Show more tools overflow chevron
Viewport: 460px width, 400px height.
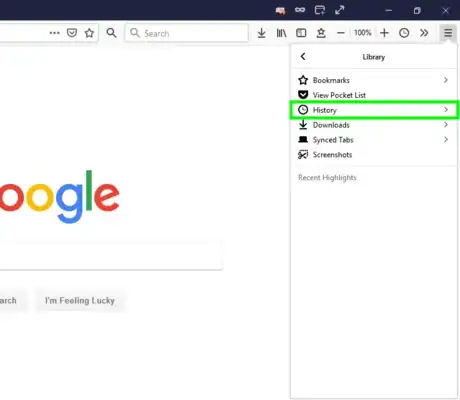point(424,33)
